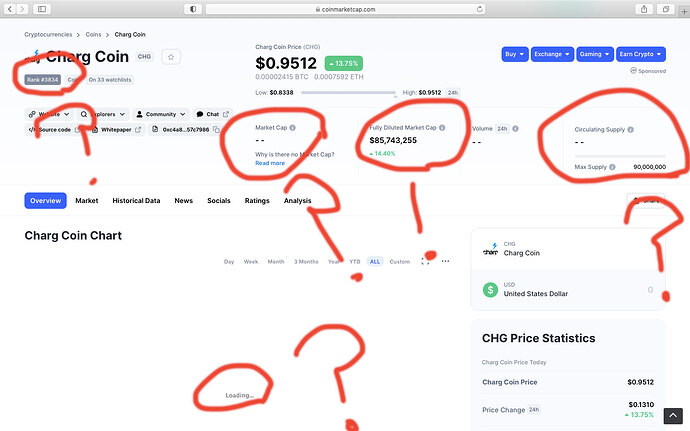690x431 pixels.
Task: Set chart range to ALL
Action: click(374, 262)
